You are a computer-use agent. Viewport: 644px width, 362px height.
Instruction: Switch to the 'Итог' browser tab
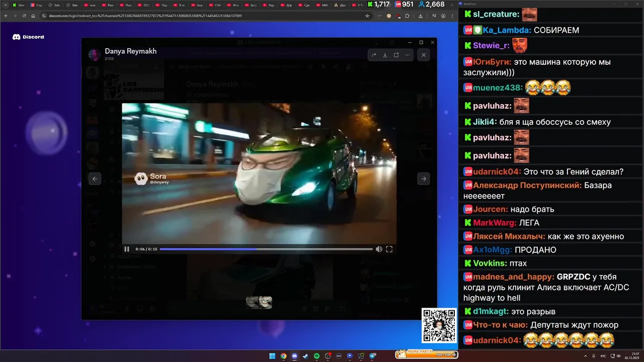click(x=232, y=5)
